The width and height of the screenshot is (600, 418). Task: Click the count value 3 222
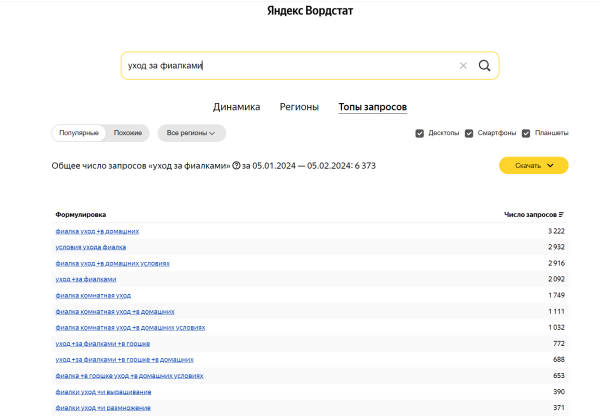coord(556,231)
